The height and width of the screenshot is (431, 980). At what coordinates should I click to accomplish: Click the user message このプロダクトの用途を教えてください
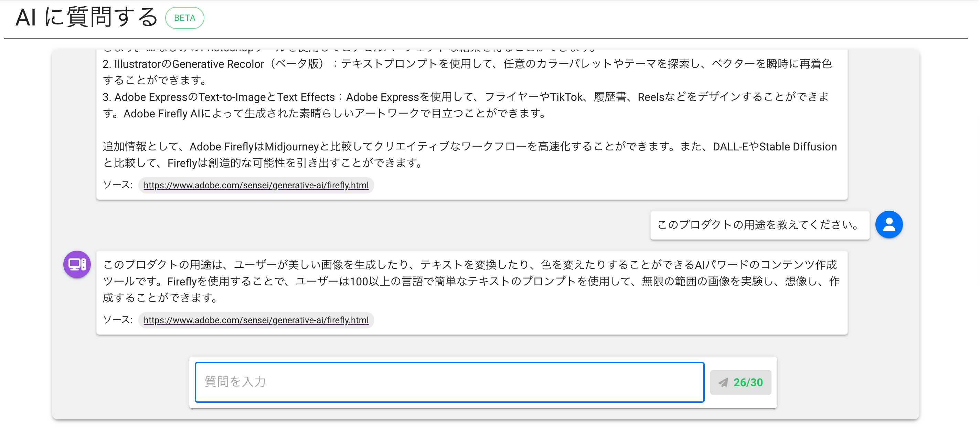[x=759, y=225]
